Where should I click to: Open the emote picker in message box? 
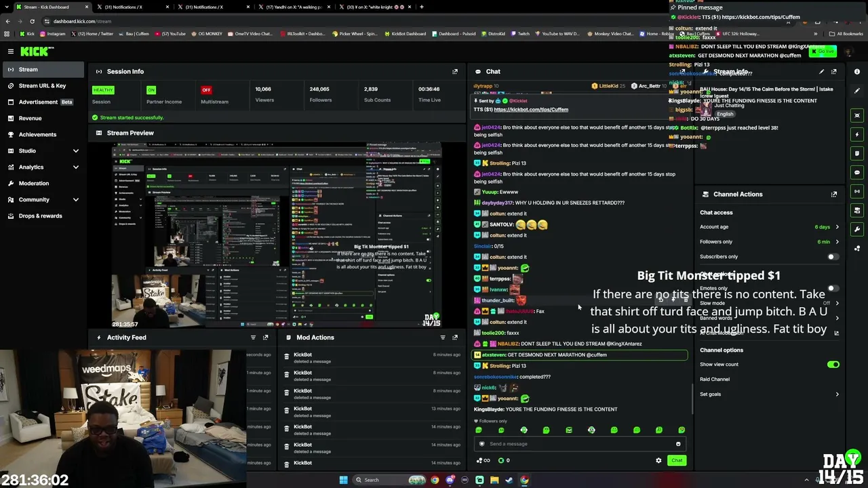click(678, 444)
